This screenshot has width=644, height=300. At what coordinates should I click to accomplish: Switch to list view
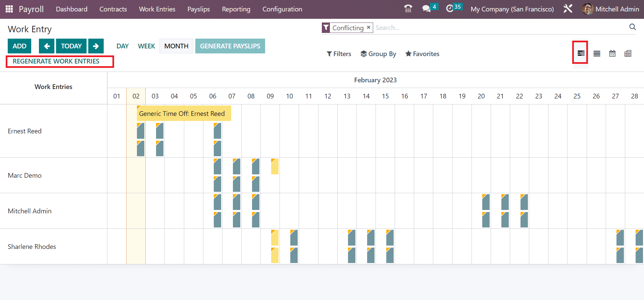[597, 54]
